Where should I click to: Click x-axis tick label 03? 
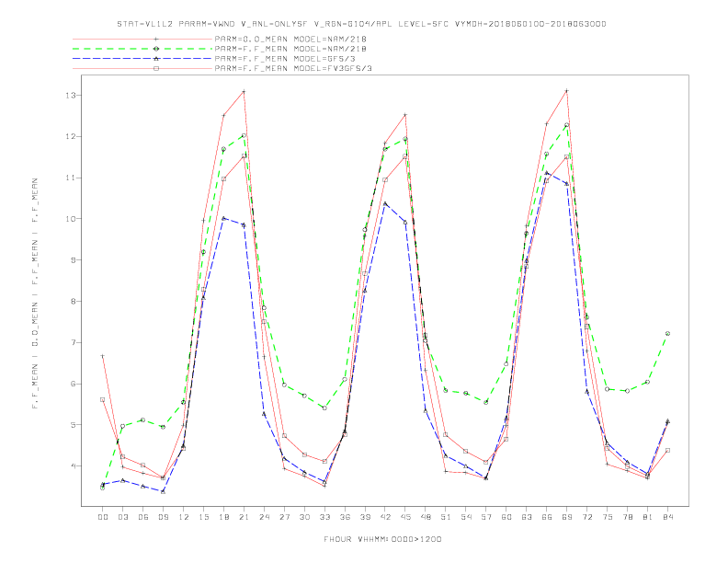pyautogui.click(x=122, y=517)
